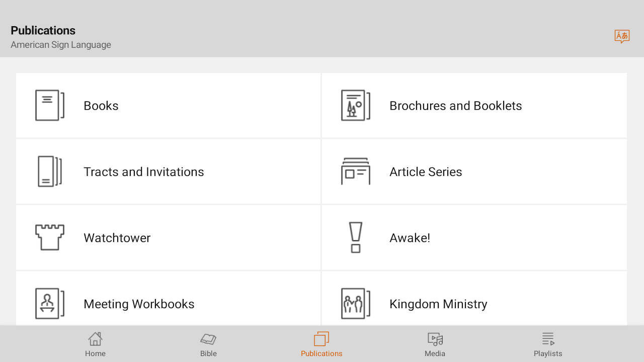Click the Books category icon

(49, 106)
